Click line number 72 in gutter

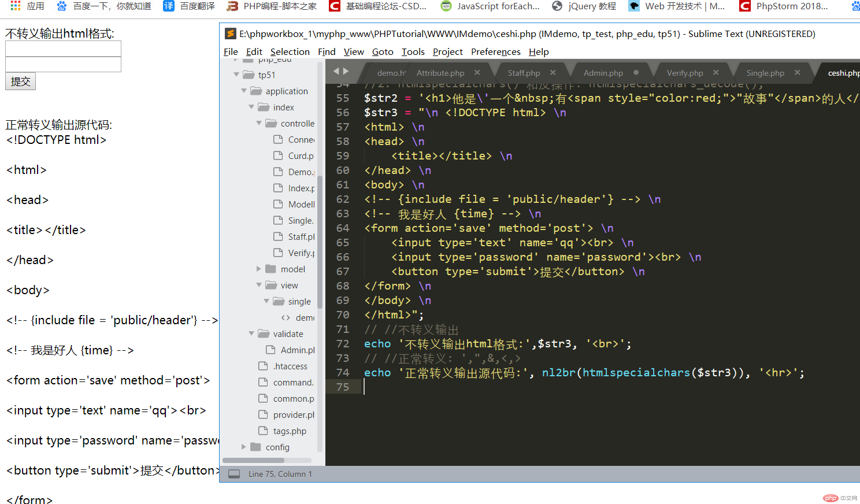[x=343, y=343]
